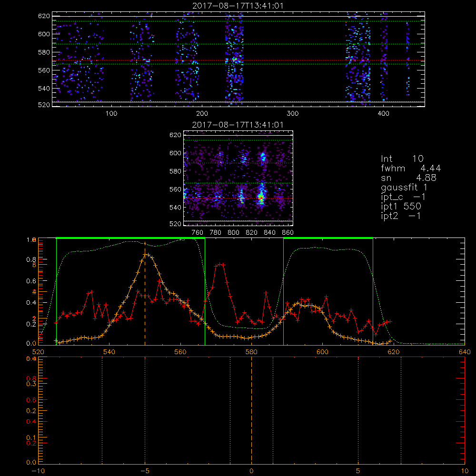This screenshot has height=476, width=476.
Task: Click y-axis label 540 on the wide spectrogram
Action: pyautogui.click(x=44, y=89)
